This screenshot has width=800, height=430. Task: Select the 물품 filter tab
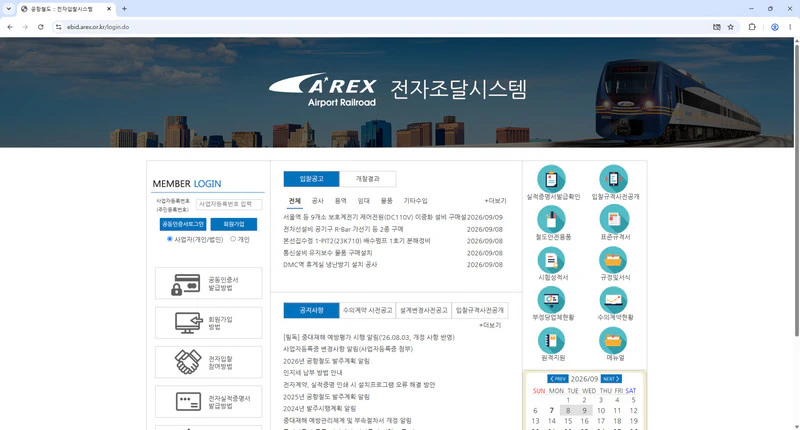(x=386, y=201)
